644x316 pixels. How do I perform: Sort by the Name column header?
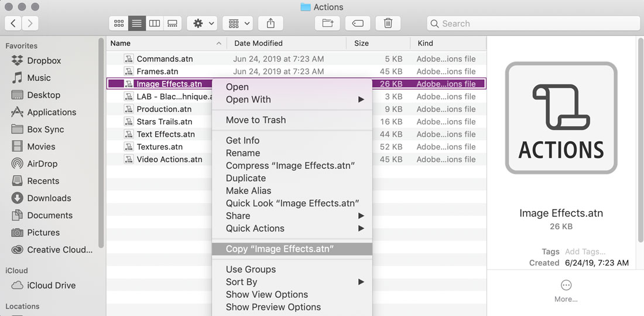[166, 43]
